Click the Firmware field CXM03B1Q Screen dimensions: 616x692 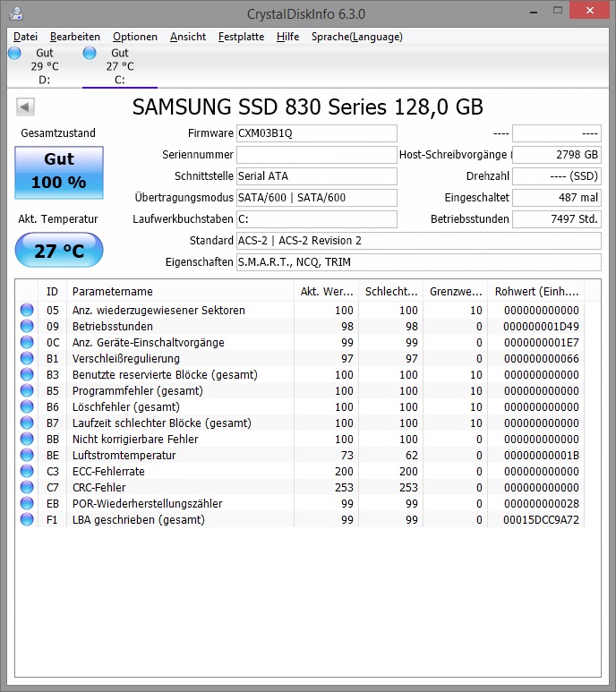click(317, 133)
